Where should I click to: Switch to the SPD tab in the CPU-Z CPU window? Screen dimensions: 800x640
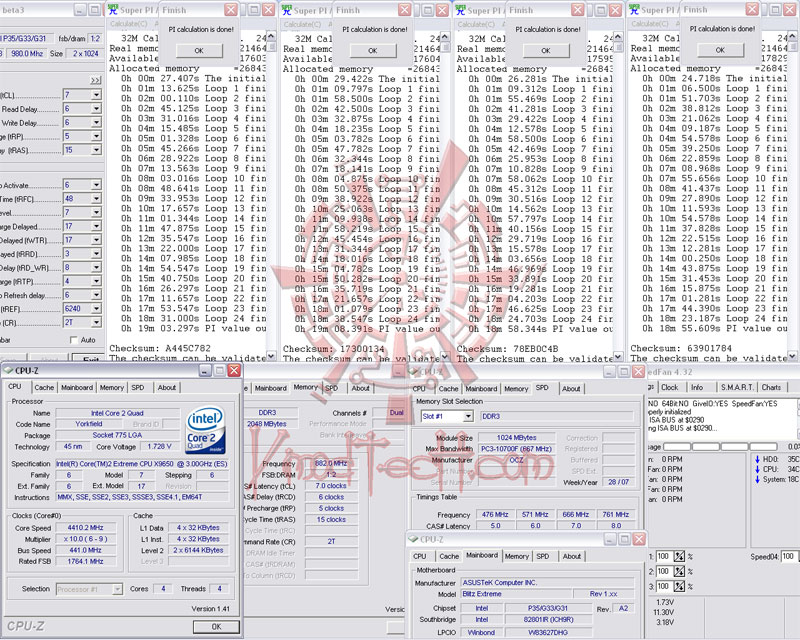coord(138,388)
